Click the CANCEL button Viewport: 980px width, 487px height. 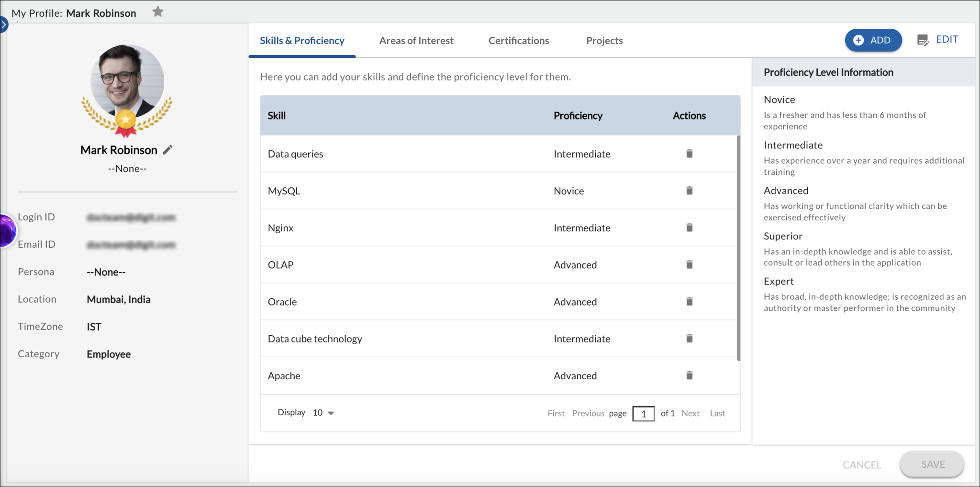862,465
